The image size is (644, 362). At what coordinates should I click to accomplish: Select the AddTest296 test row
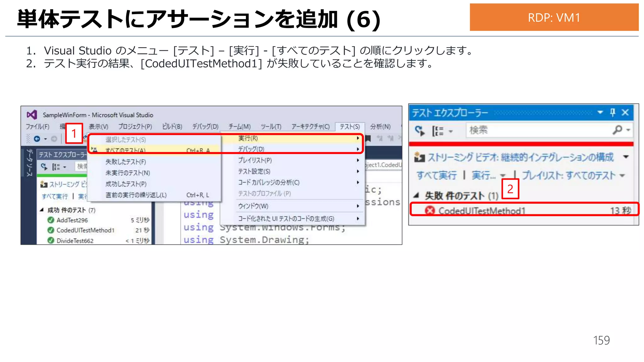99,220
